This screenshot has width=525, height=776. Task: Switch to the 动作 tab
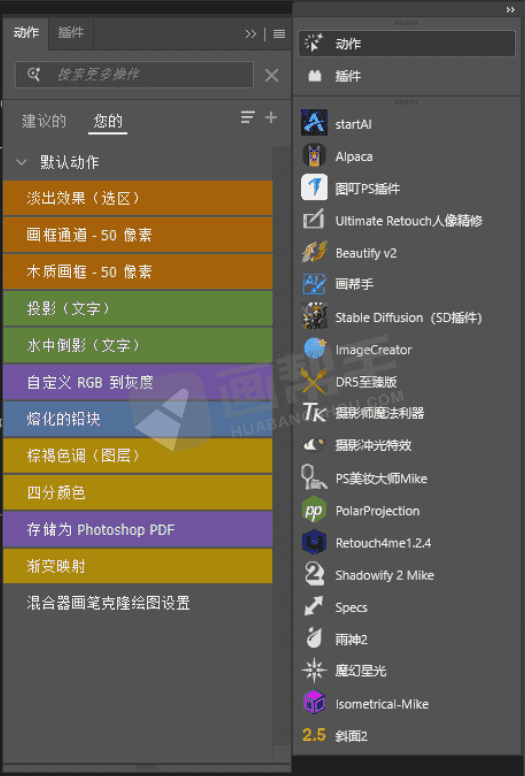click(x=26, y=33)
